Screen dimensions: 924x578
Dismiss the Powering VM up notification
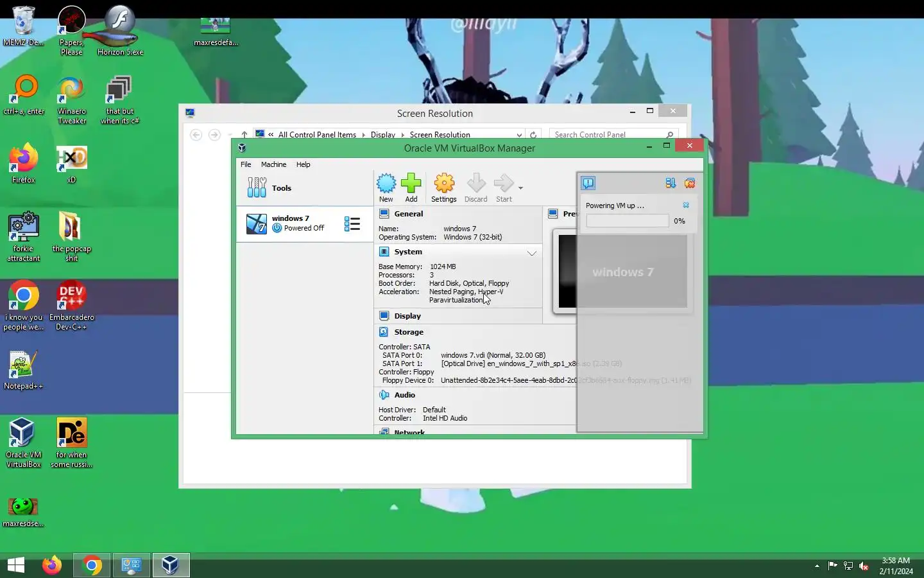point(686,206)
